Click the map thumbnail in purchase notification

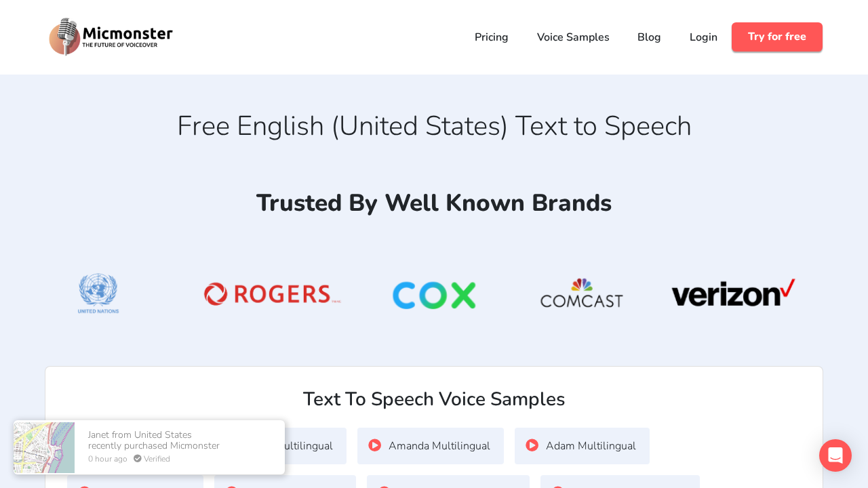44,447
